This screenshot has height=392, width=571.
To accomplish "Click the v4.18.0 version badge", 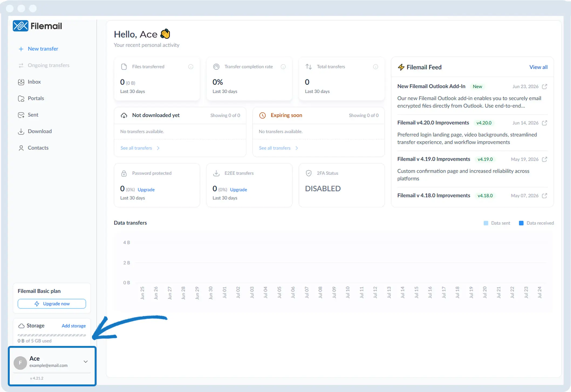I will pos(485,196).
